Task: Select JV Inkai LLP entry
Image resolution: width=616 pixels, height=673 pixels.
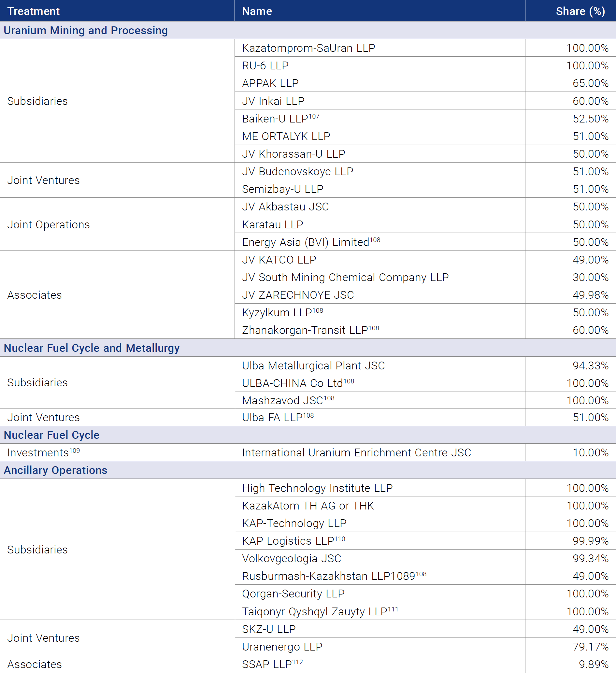Action: click(273, 101)
